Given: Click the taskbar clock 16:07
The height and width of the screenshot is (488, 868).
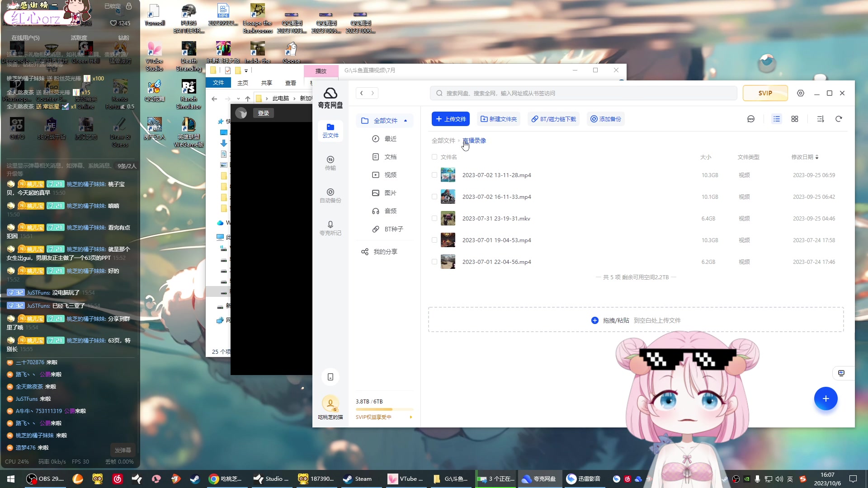Looking at the screenshot, I should [827, 479].
